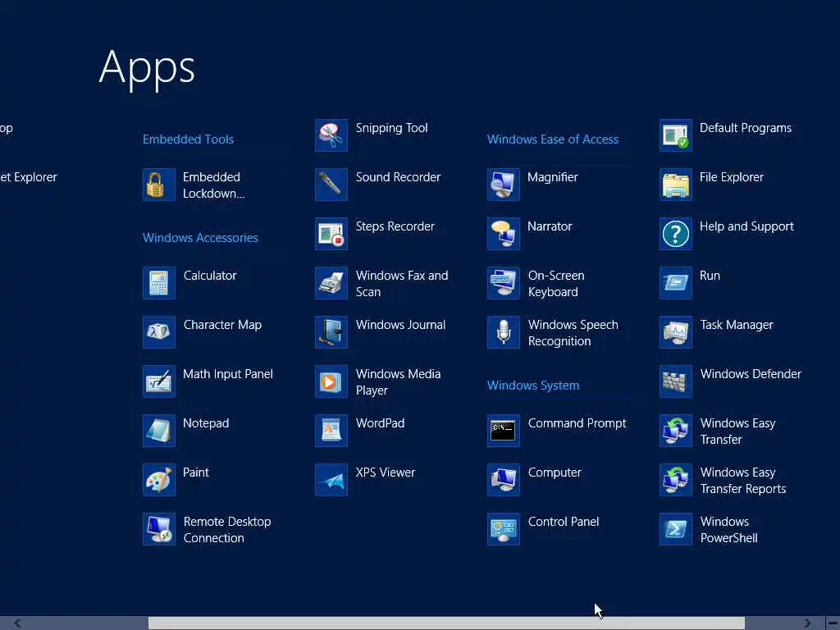Select the Embedded Tools group heading
This screenshot has height=630, width=840.
point(188,139)
